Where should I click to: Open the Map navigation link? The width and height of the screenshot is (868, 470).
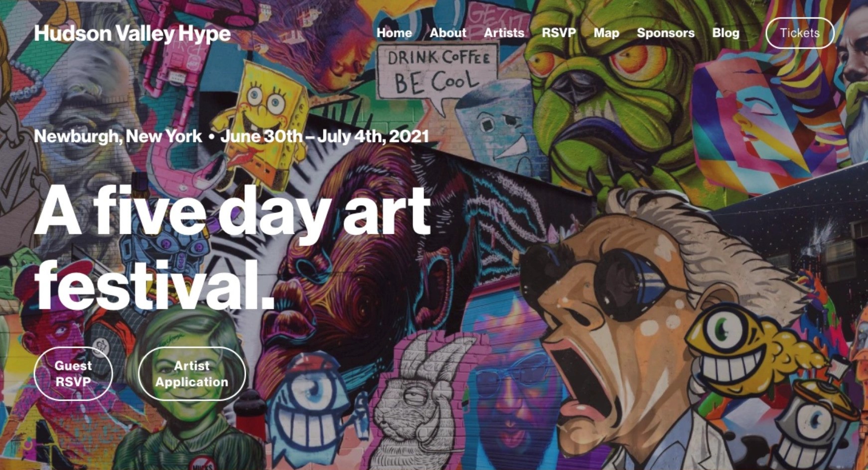point(606,33)
